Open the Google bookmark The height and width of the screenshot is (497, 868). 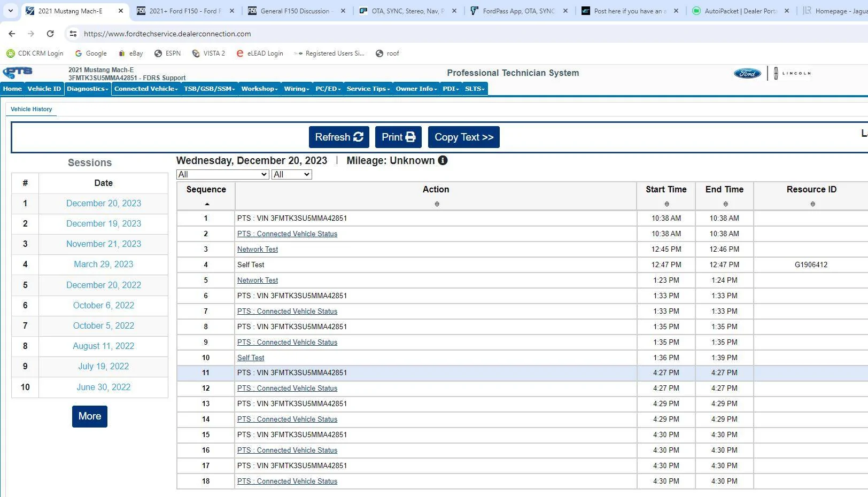tap(91, 53)
